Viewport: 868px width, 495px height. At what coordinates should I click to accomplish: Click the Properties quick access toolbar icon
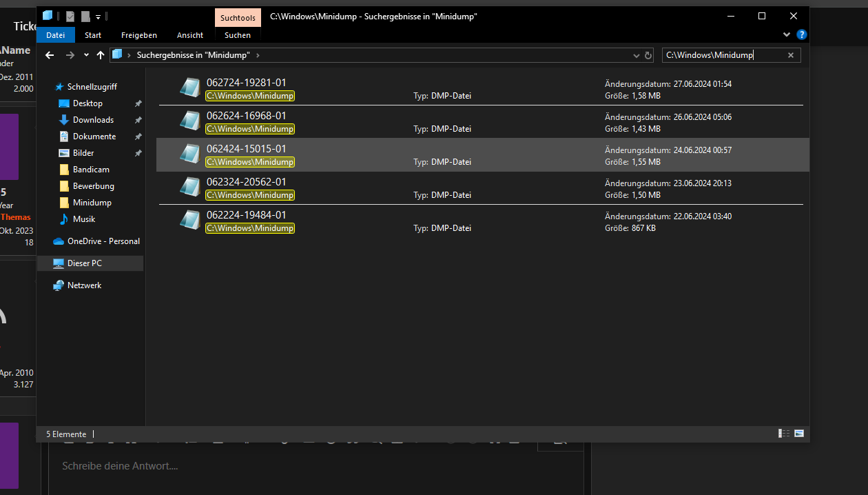[70, 16]
